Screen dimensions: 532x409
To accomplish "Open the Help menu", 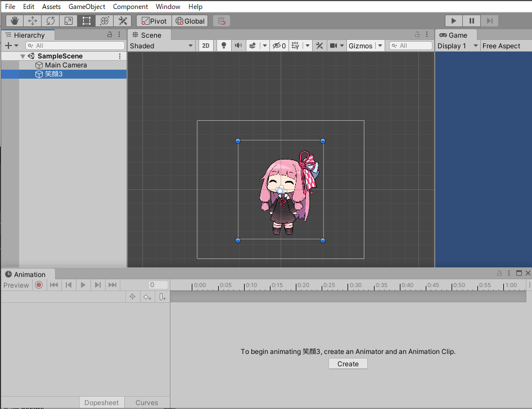I will pyautogui.click(x=196, y=6).
